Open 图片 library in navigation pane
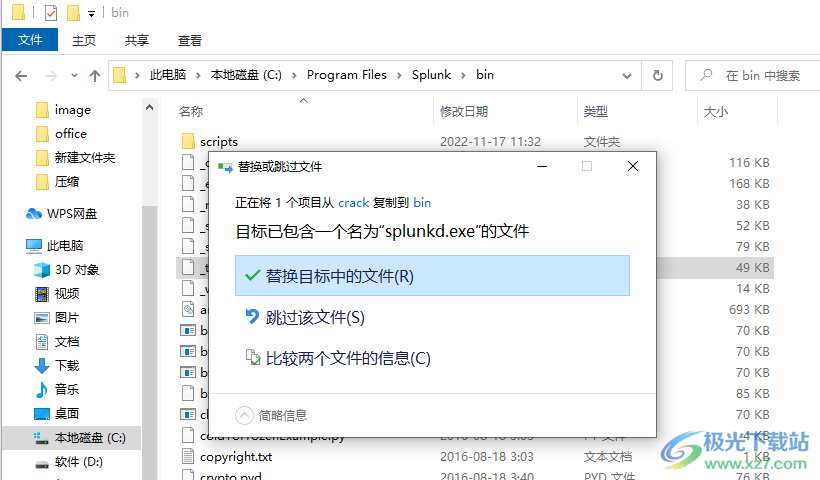820x480 pixels. point(56,317)
